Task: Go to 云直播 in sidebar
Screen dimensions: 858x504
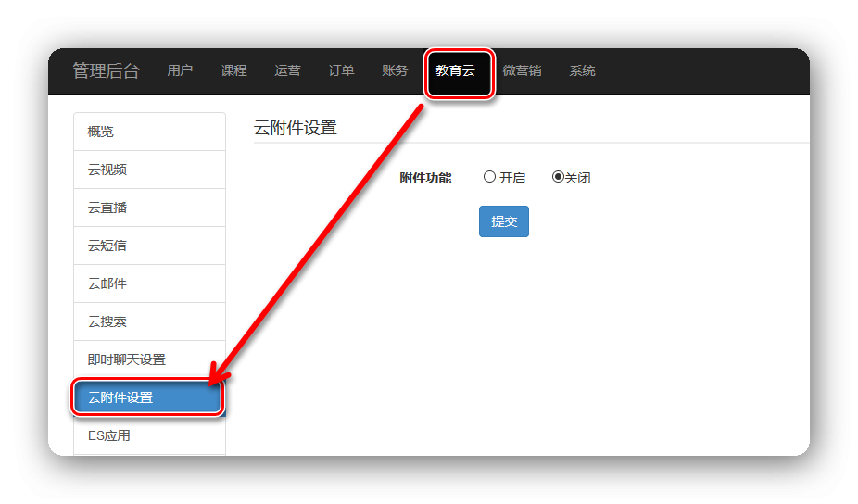Action: (x=148, y=208)
